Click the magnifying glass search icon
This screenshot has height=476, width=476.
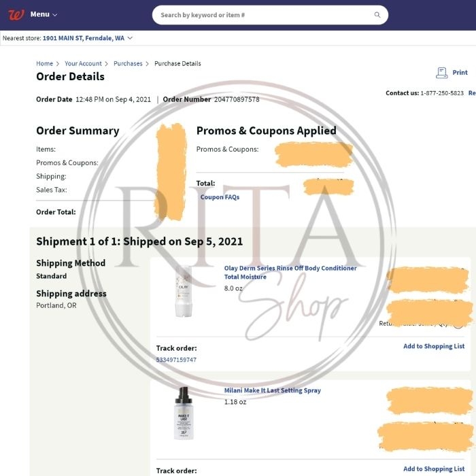click(x=377, y=15)
